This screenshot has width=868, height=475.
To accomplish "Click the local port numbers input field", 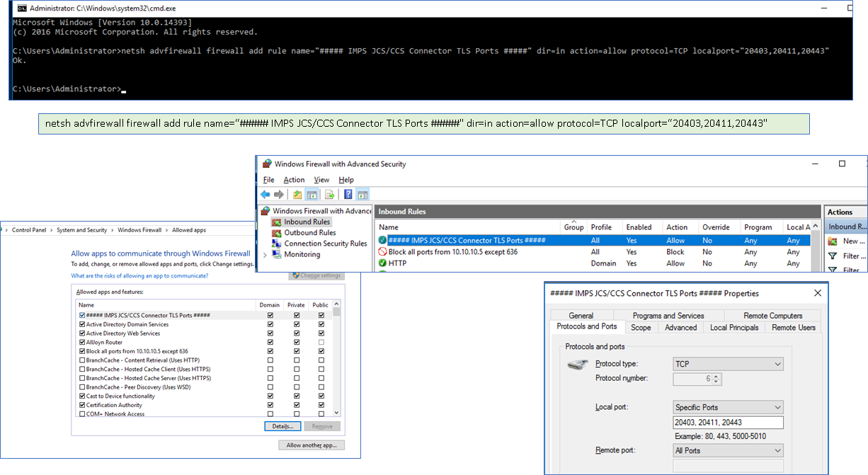I will pyautogui.click(x=729, y=423).
